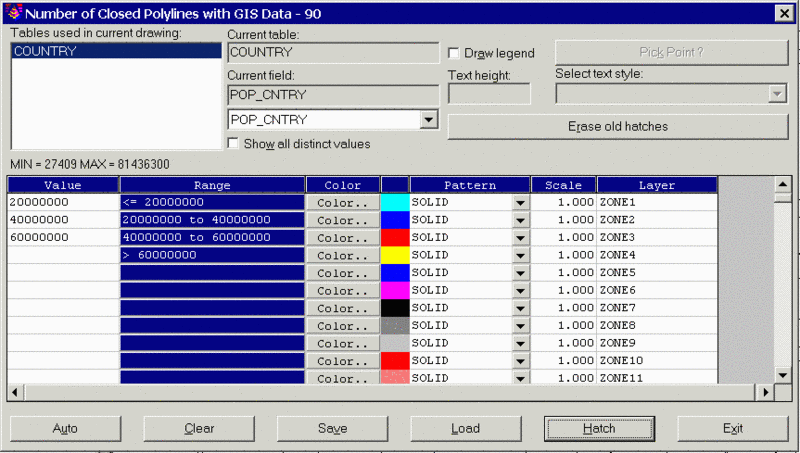Click the Color.. button for ZONE3

click(343, 238)
